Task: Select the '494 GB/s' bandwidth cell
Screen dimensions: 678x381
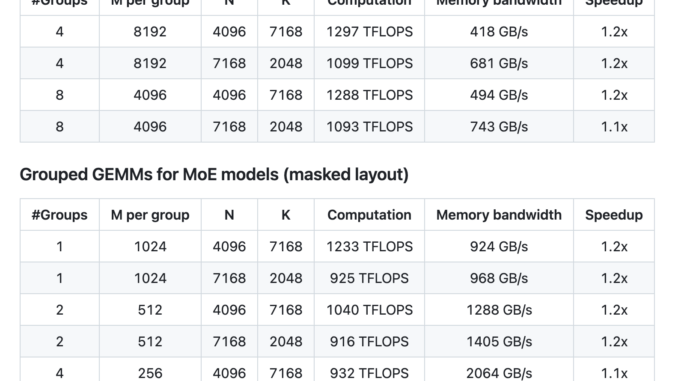Action: tap(499, 95)
